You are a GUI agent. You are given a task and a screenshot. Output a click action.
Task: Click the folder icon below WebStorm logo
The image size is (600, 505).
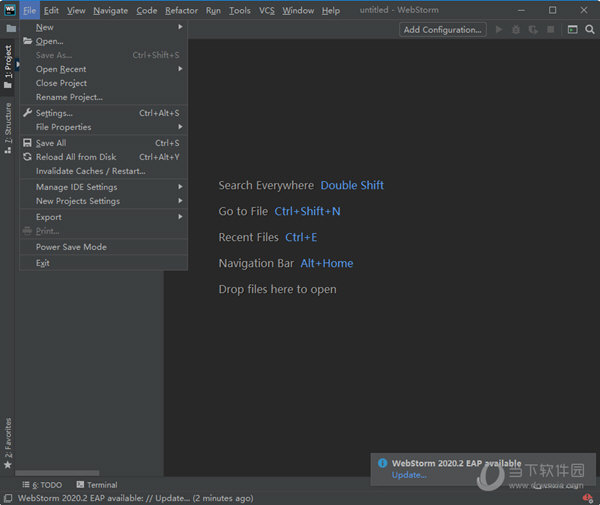point(11,28)
